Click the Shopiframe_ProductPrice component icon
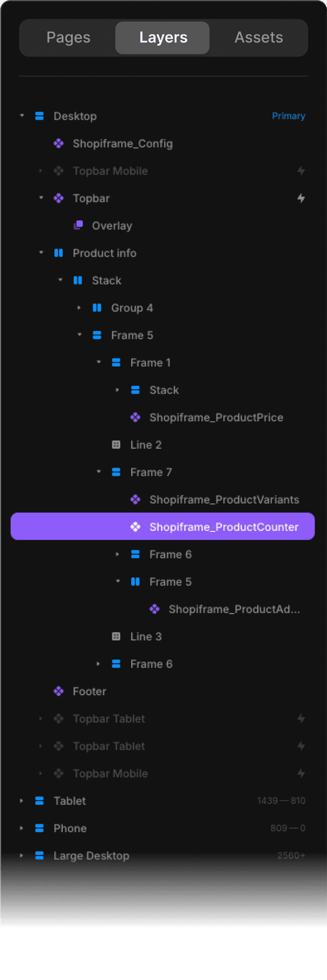 coord(135,418)
